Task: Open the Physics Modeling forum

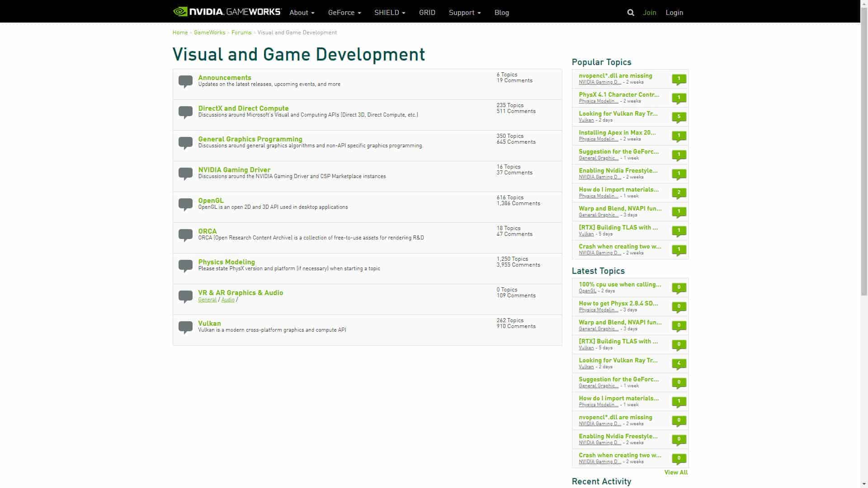Action: 226,262
